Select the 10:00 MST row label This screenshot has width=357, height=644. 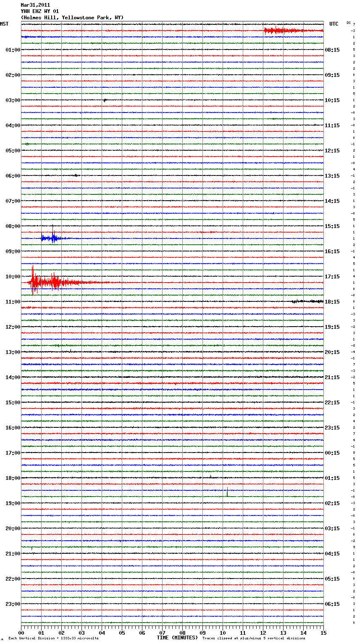click(x=13, y=277)
